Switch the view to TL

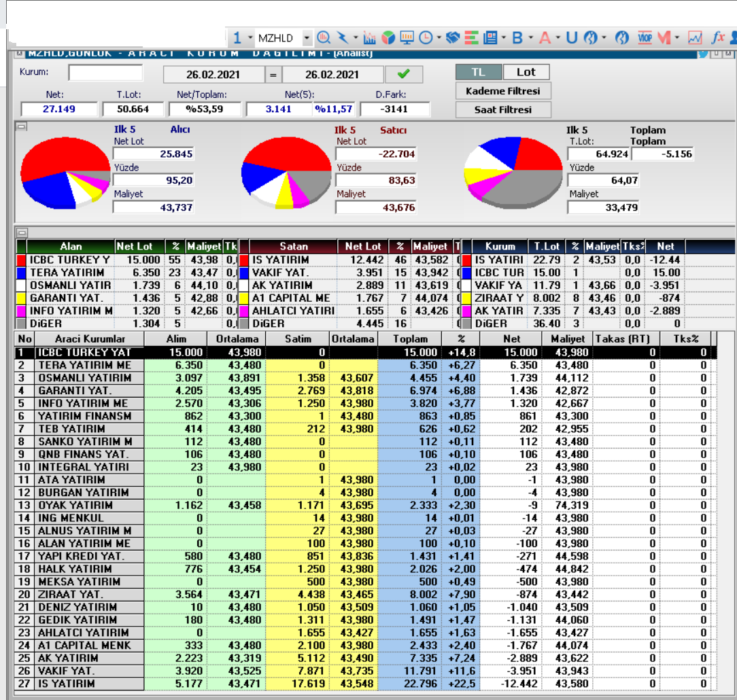pyautogui.click(x=479, y=72)
